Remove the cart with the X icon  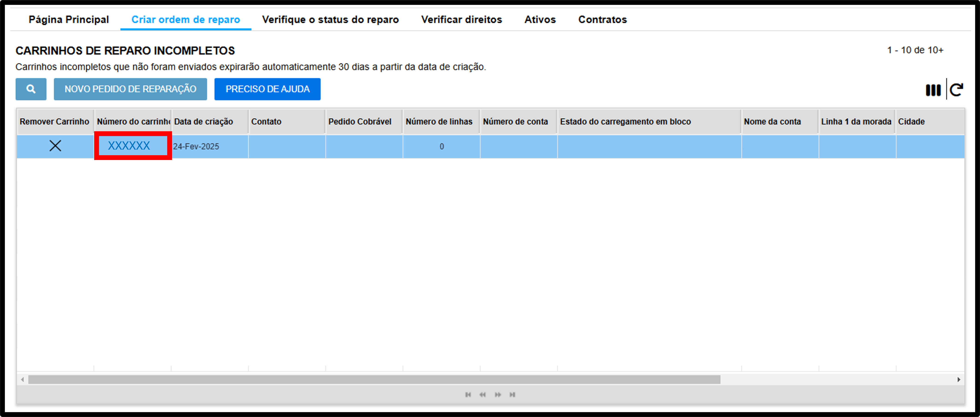tap(55, 146)
